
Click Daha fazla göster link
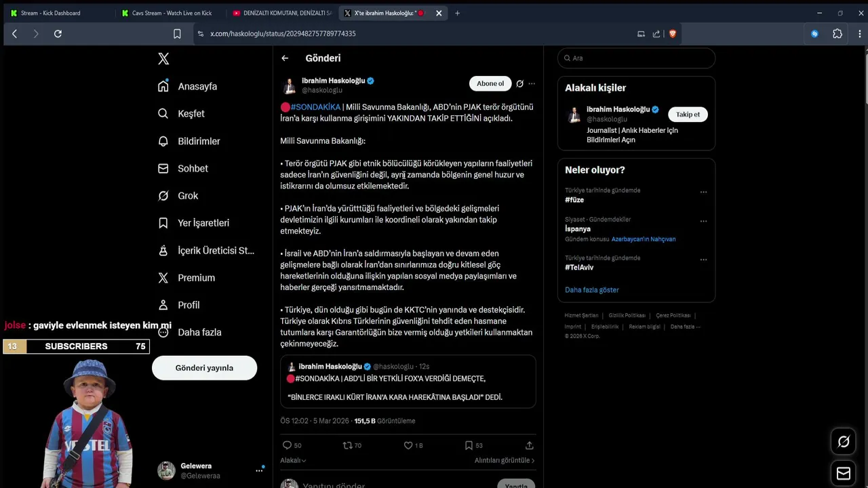[592, 290]
